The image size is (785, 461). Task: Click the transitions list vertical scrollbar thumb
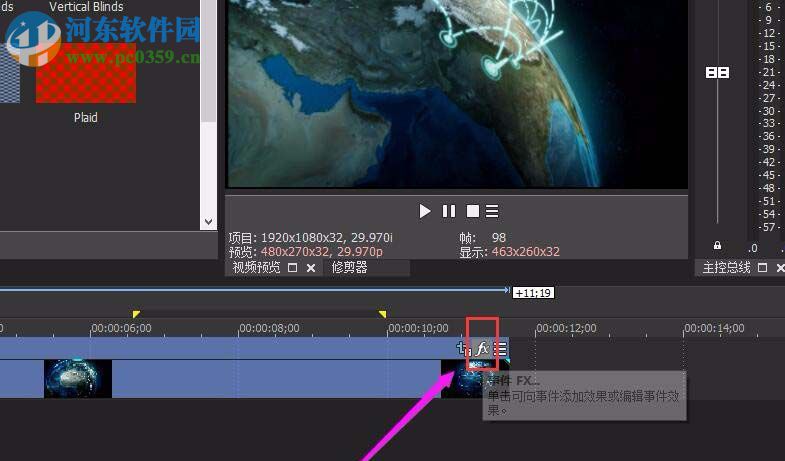pos(209,60)
